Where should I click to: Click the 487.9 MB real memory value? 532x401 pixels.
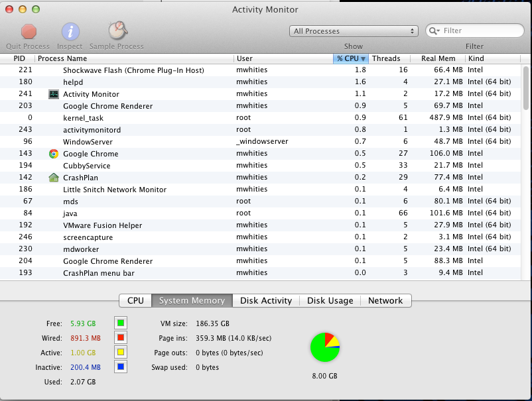click(x=446, y=117)
